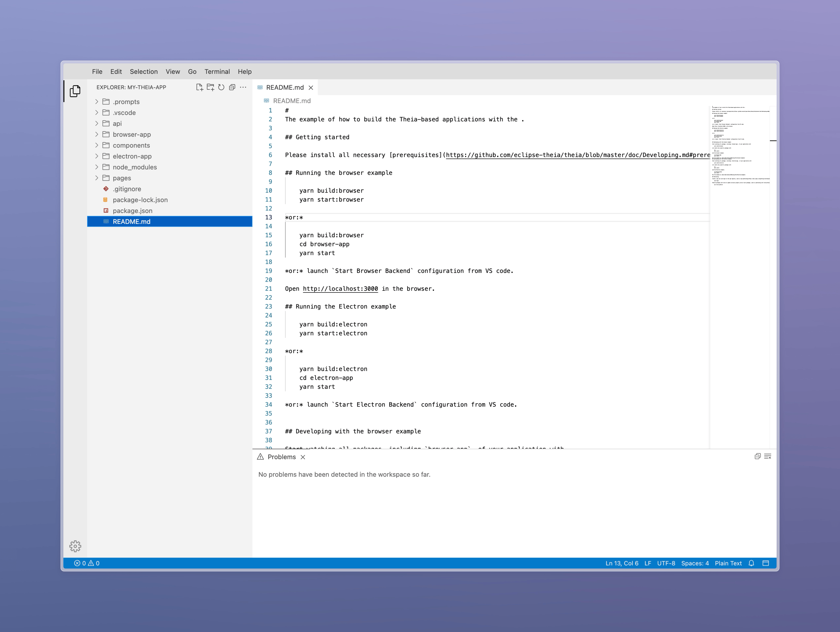Open the View menu
Screen dimensions: 840x632
(x=173, y=72)
